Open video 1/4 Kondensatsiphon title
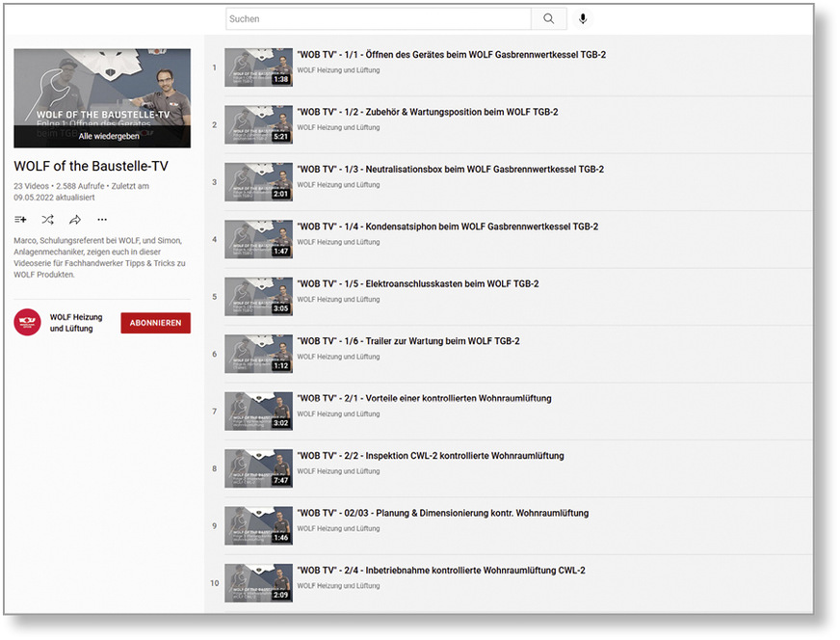Image resolution: width=840 pixels, height=640 pixels. pos(447,227)
